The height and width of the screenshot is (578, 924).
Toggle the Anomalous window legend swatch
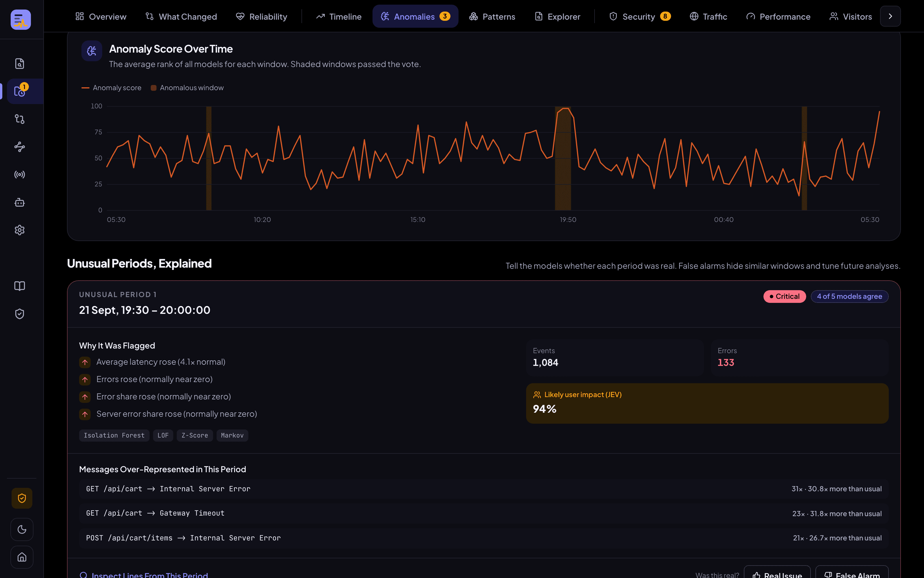pos(154,88)
